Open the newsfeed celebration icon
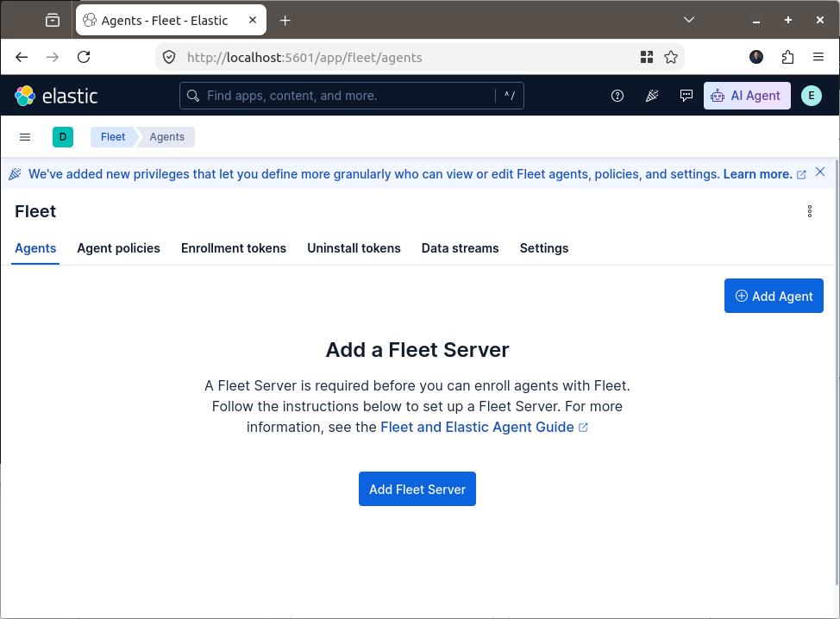The width and height of the screenshot is (840, 619). pyautogui.click(x=652, y=96)
